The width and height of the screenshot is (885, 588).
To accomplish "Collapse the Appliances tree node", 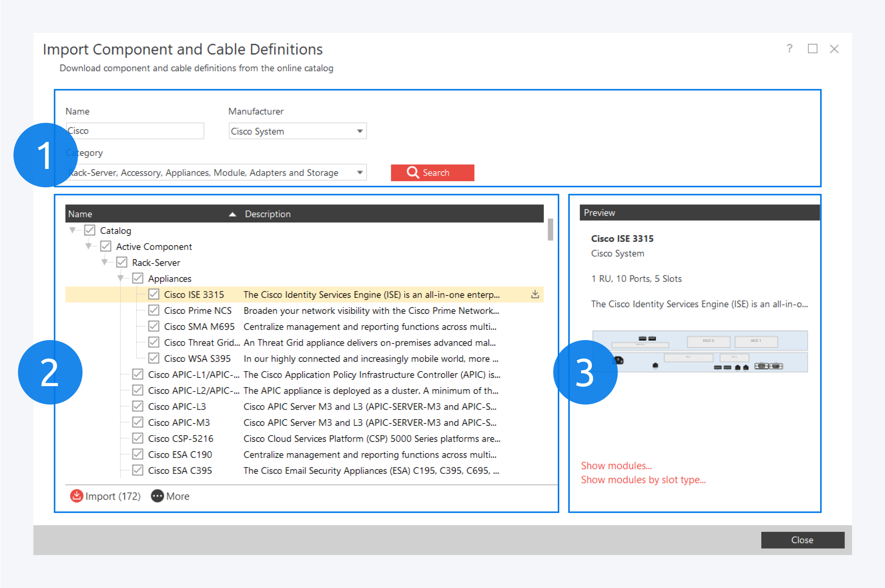I will [120, 278].
